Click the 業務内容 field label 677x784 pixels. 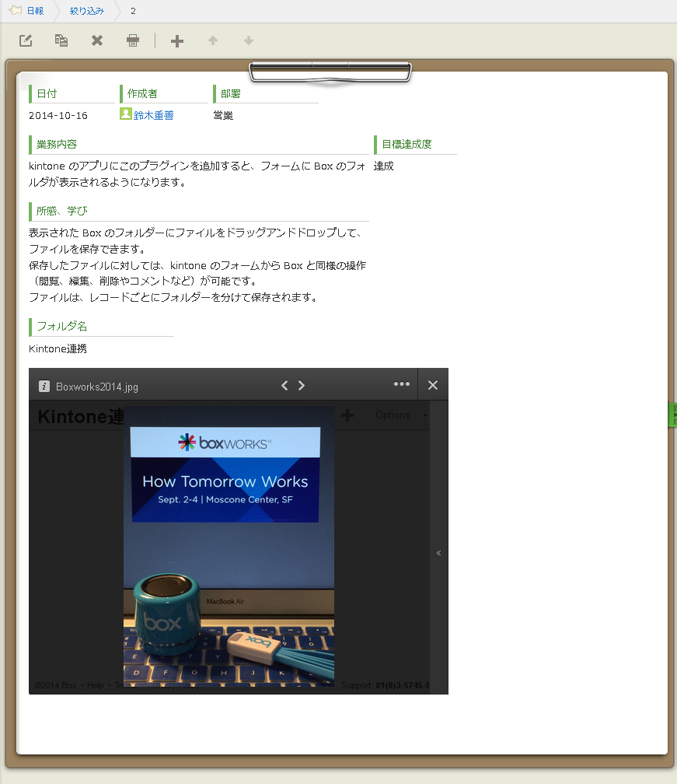pos(57,145)
